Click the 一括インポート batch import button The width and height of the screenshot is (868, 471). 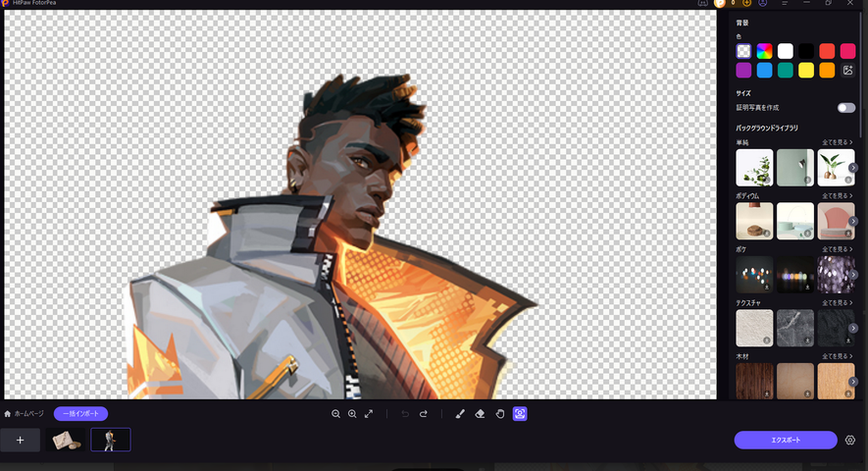(x=80, y=414)
